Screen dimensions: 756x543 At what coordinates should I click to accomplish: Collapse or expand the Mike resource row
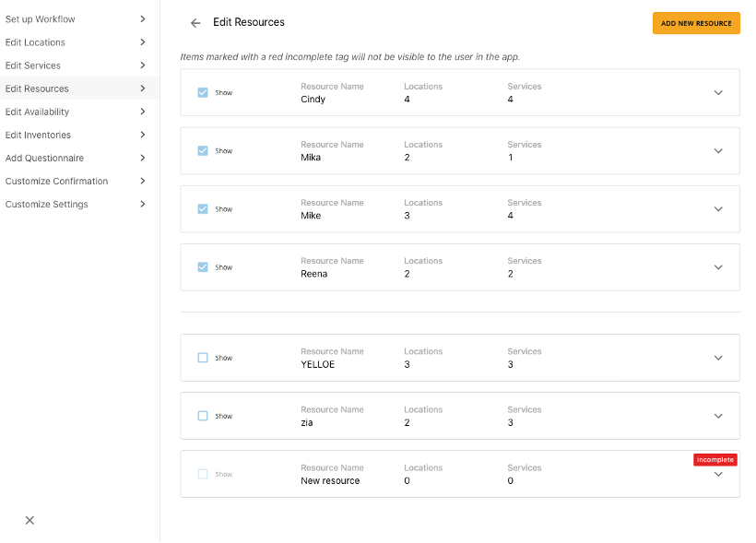pos(718,209)
